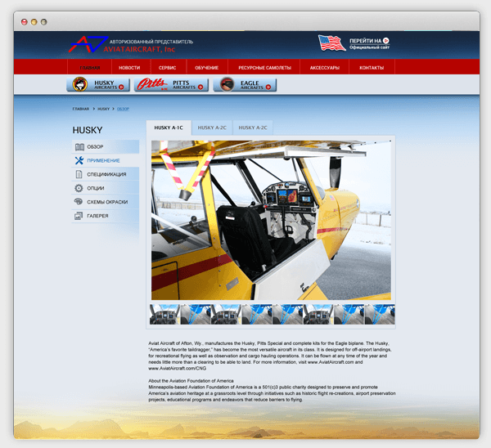
Task: Click the red close window button
Action: (24, 22)
